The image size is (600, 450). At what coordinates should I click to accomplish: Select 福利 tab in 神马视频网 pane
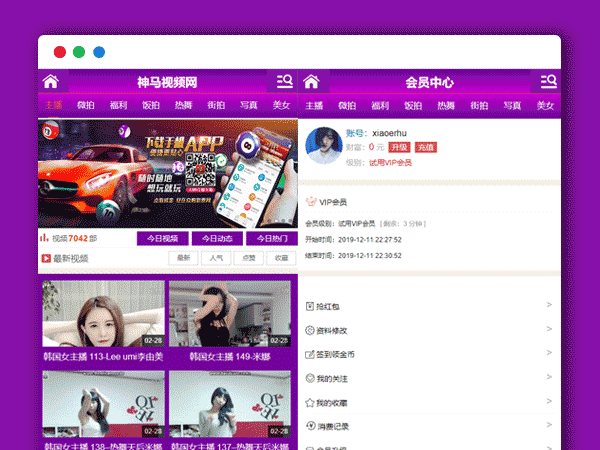(x=117, y=105)
